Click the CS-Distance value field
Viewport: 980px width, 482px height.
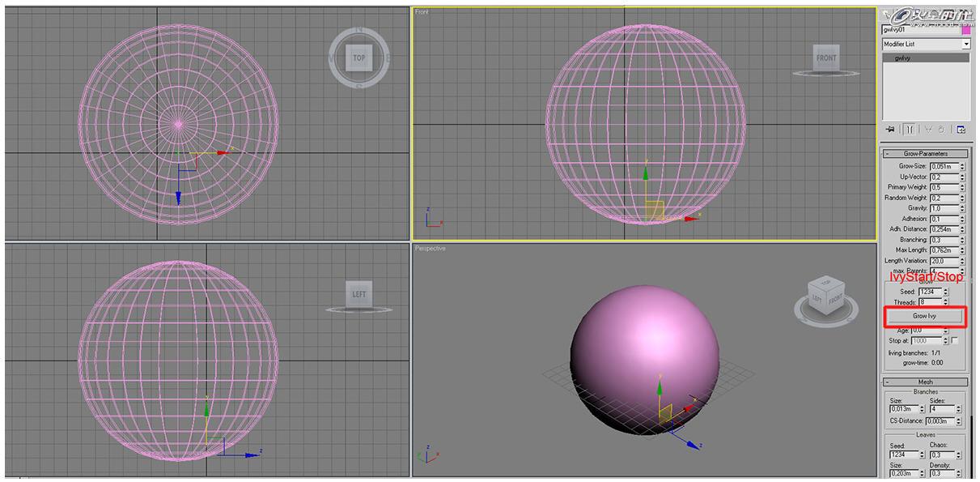tap(940, 421)
